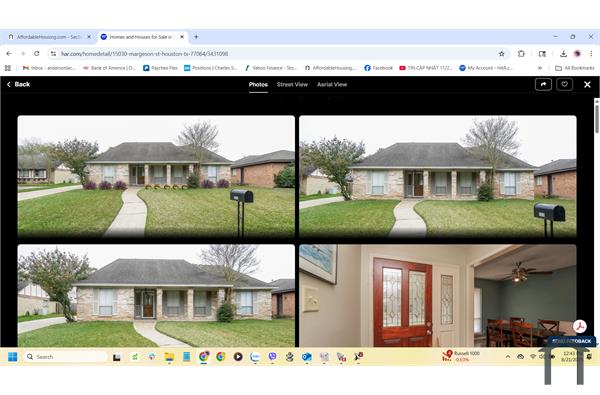The width and height of the screenshot is (600, 395).
Task: Open first exterior photo with mailbox
Action: (x=156, y=177)
